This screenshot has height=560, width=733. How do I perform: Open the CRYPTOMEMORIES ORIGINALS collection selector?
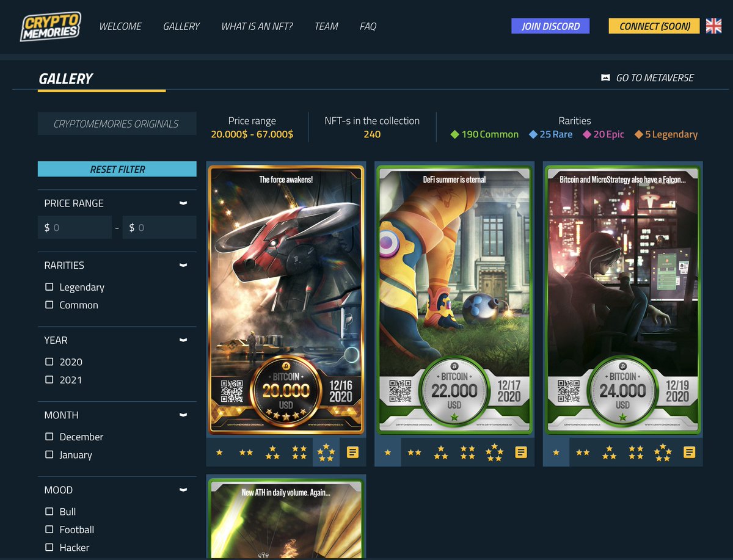pyautogui.click(x=117, y=123)
